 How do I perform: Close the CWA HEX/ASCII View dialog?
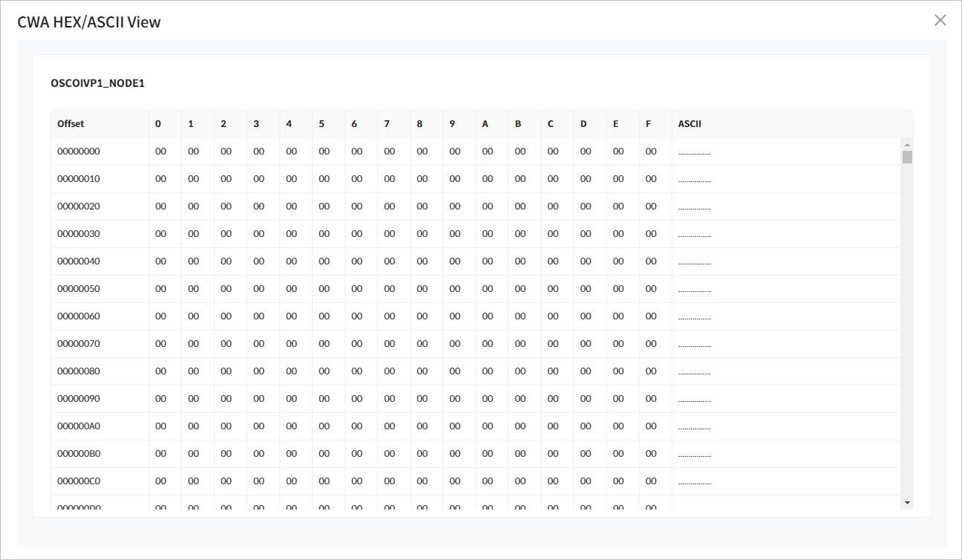click(940, 21)
